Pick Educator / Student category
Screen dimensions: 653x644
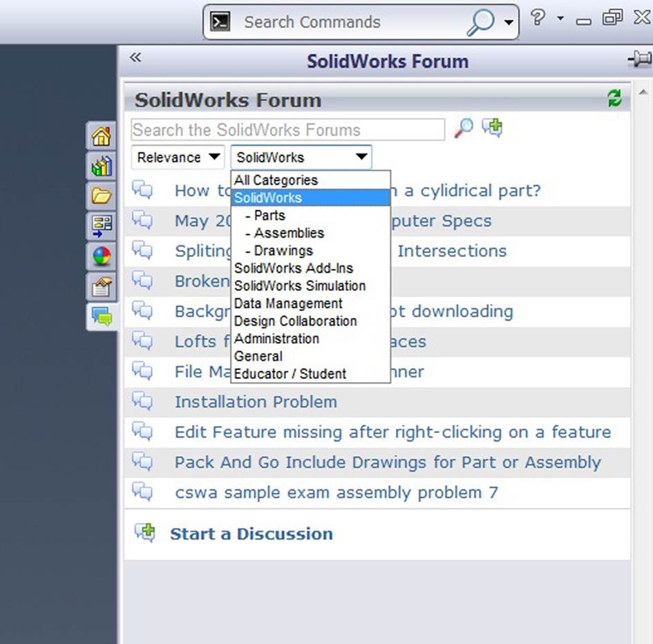(x=290, y=375)
